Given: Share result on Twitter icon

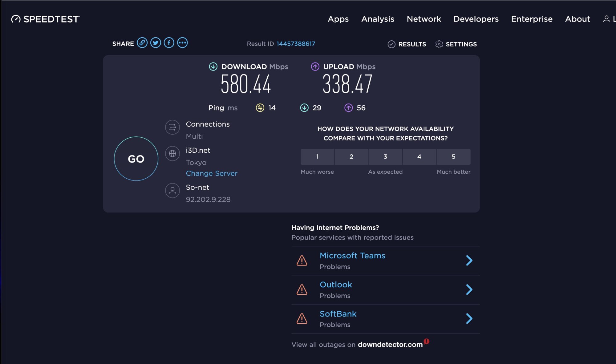Looking at the screenshot, I should 156,43.
